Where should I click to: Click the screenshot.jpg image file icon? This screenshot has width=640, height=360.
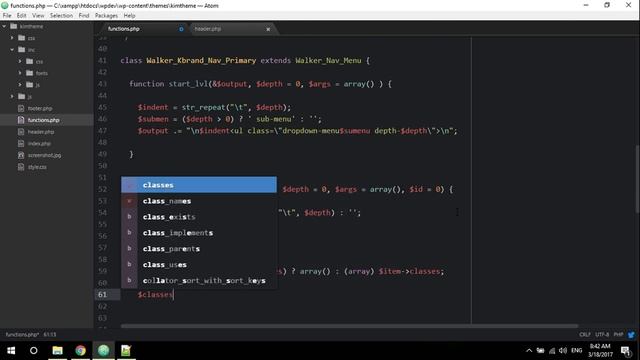(x=21, y=155)
